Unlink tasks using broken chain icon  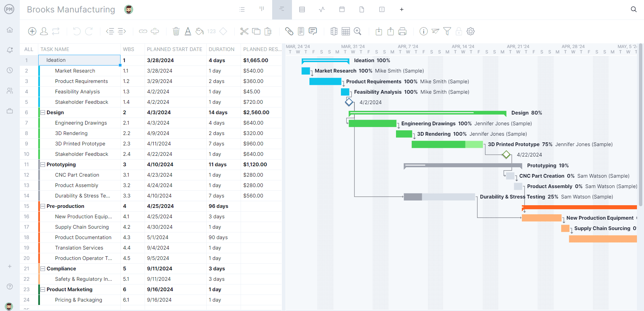coord(155,31)
